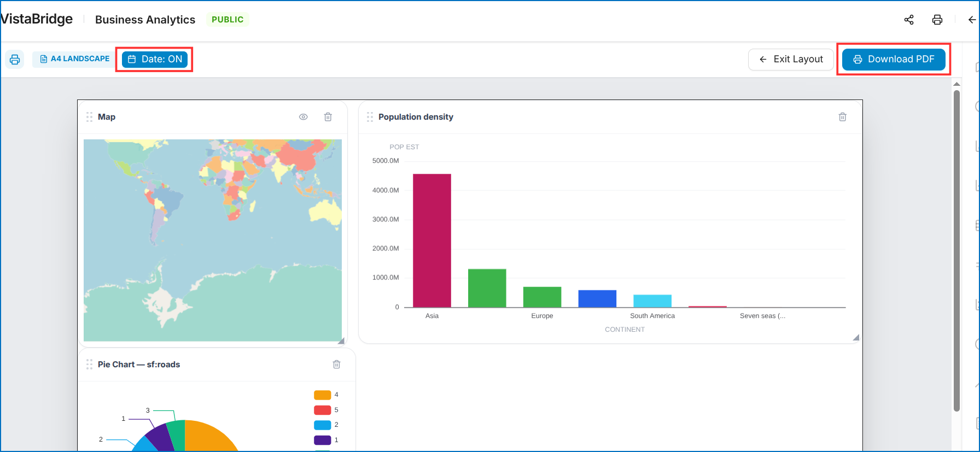The width and height of the screenshot is (980, 452).
Task: Toggle the Date: ON button
Action: (155, 59)
